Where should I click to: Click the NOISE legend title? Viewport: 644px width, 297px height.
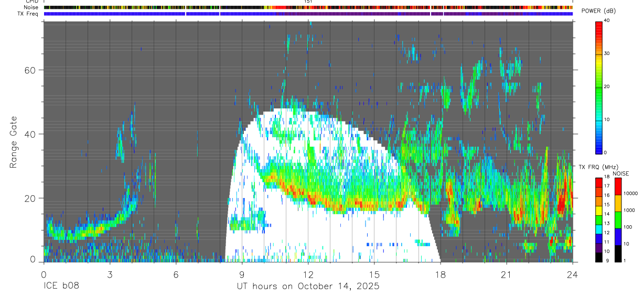pos(621,173)
